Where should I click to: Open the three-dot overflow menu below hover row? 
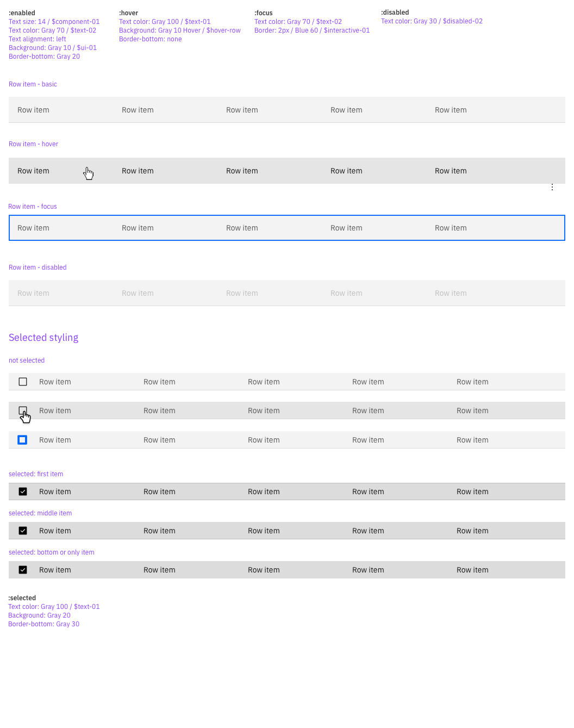click(552, 187)
